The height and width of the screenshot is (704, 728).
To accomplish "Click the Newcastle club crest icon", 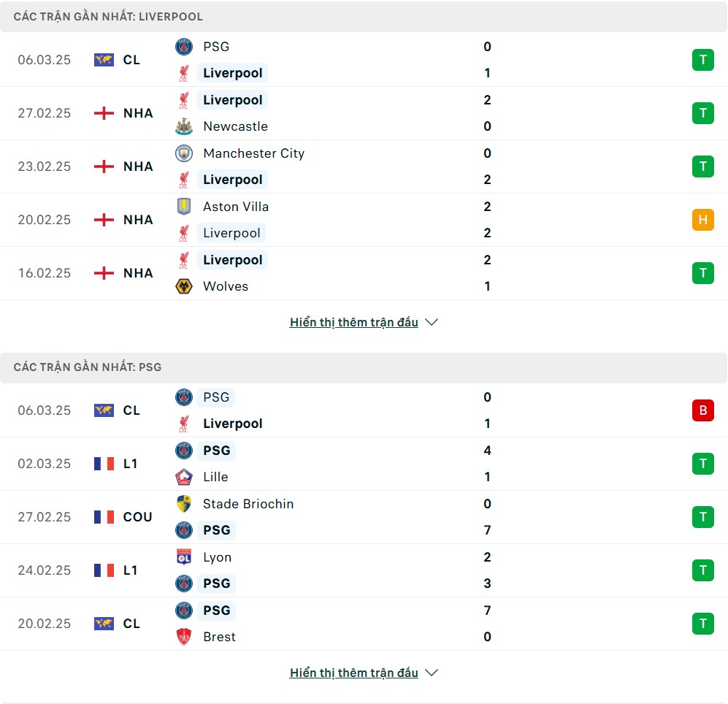I will point(184,126).
